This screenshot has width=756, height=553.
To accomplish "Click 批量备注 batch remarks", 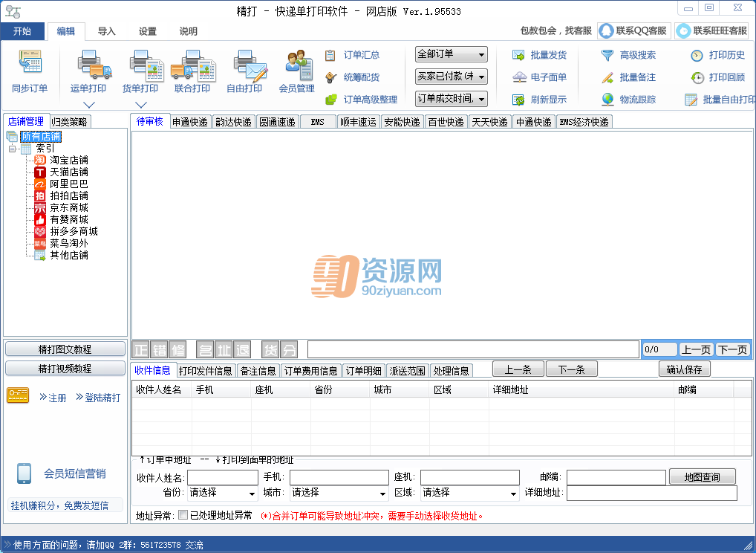I will pos(628,77).
